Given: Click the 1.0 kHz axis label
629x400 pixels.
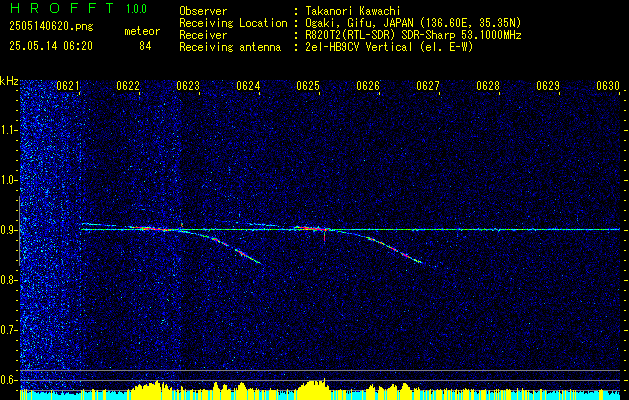Looking at the screenshot, I should click(x=8, y=180).
